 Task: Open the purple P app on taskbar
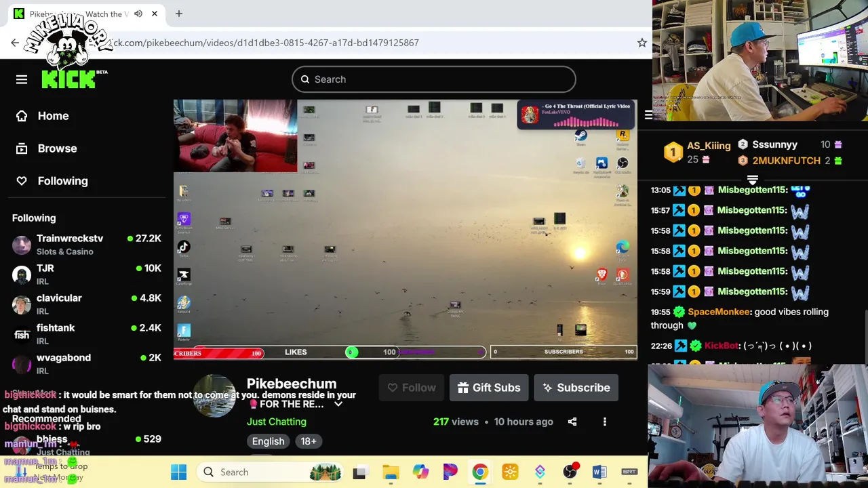[450, 472]
